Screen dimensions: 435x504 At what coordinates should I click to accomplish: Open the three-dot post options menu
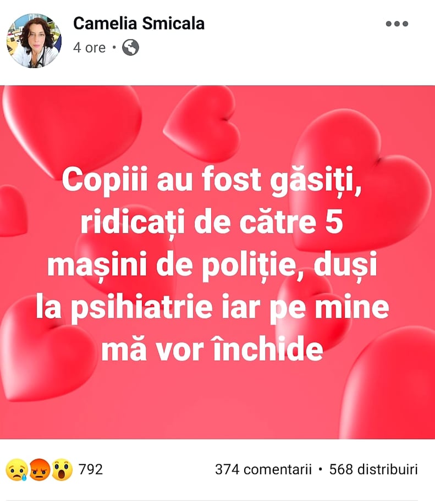tap(397, 24)
